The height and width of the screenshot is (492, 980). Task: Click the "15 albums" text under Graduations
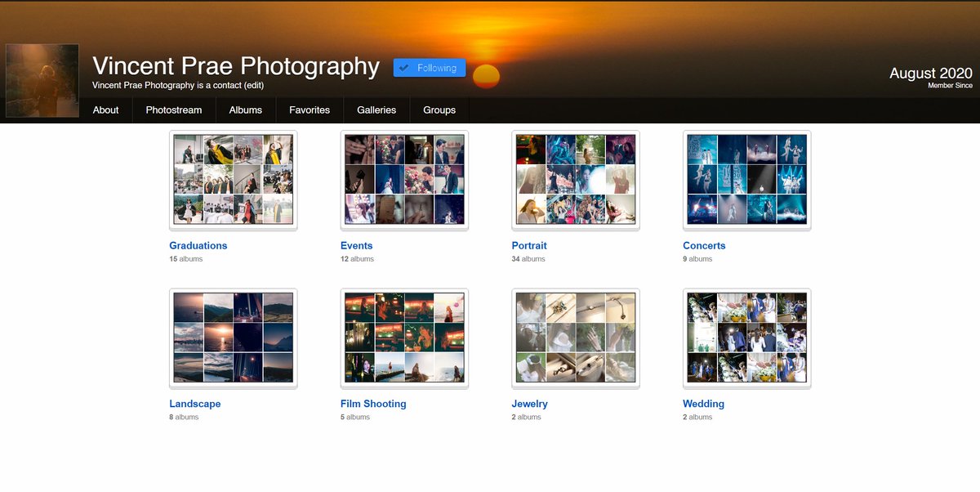point(186,259)
